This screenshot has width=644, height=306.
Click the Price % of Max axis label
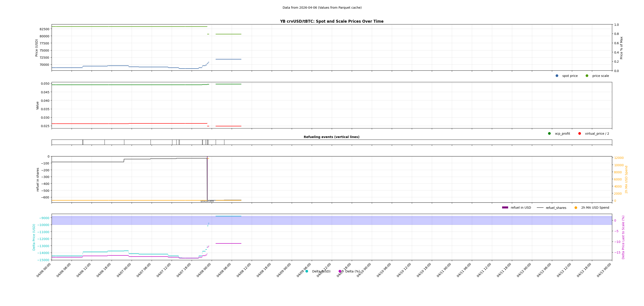tap(621, 48)
